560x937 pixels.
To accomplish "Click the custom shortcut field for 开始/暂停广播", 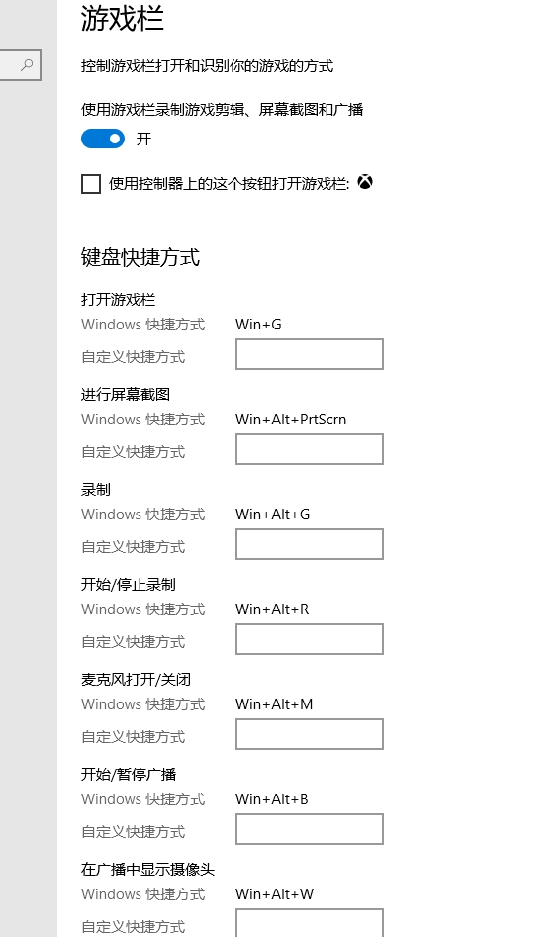I will click(310, 829).
